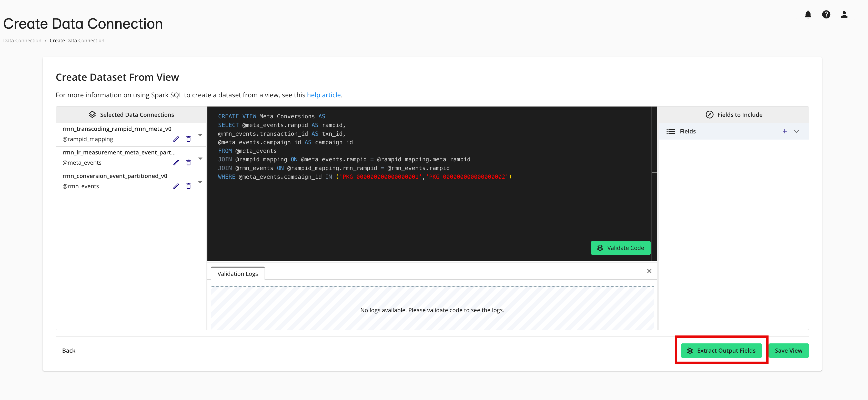868x400 pixels.
Task: Click the list icon next to Fields
Action: click(x=671, y=131)
